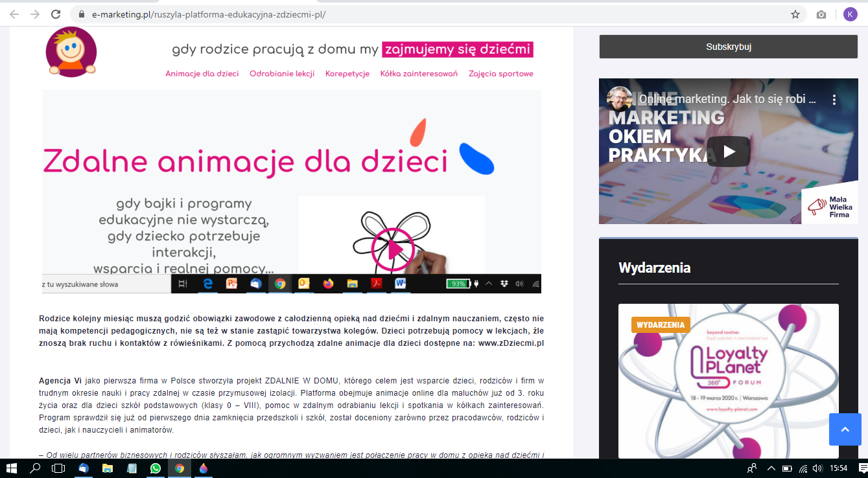The height and width of the screenshot is (478, 868).
Task: Click the camera extension icon in toolbar
Action: 821,14
